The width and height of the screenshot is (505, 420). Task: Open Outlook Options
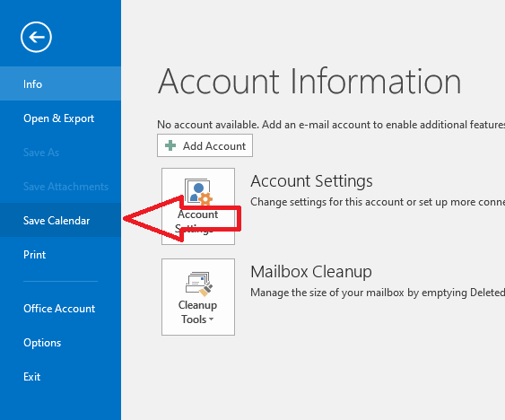point(60,342)
